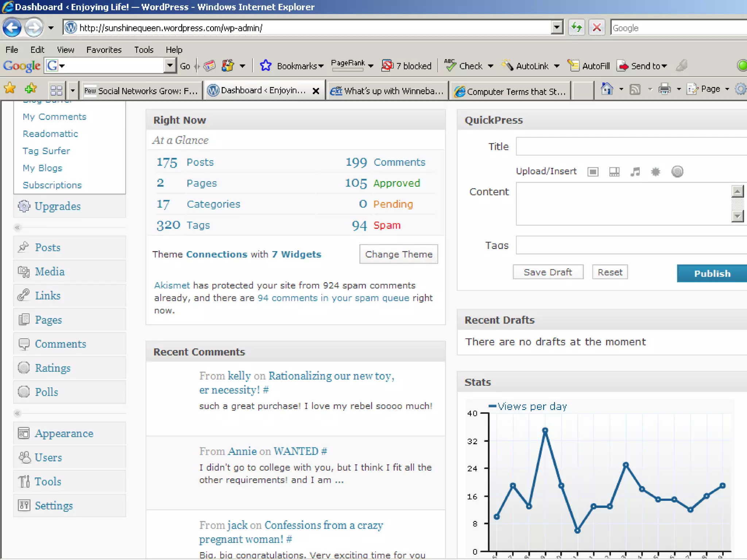Open the PageRank dropdown on Google toolbar
The width and height of the screenshot is (747, 560).
pyautogui.click(x=371, y=66)
